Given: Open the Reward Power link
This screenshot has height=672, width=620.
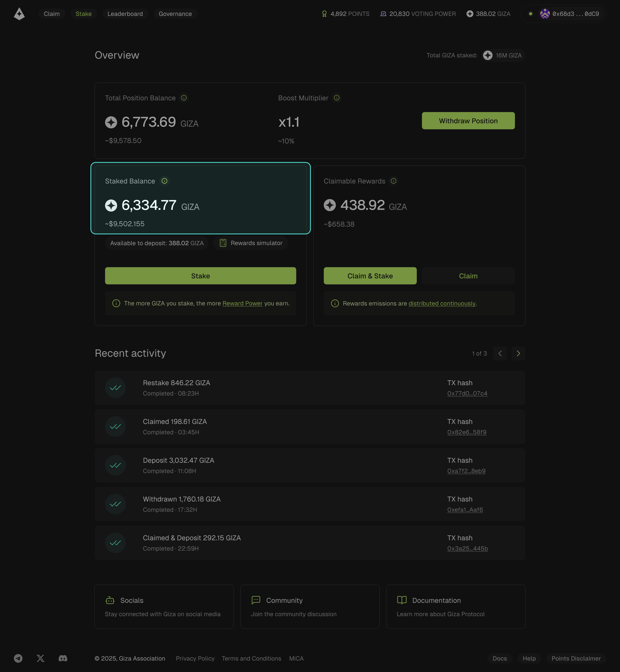Looking at the screenshot, I should coord(242,303).
